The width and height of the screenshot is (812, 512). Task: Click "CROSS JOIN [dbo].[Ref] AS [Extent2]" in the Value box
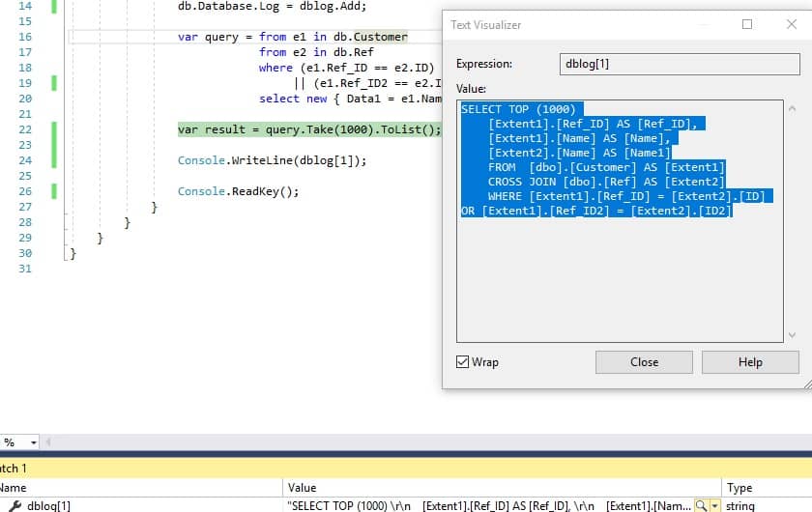pos(606,182)
